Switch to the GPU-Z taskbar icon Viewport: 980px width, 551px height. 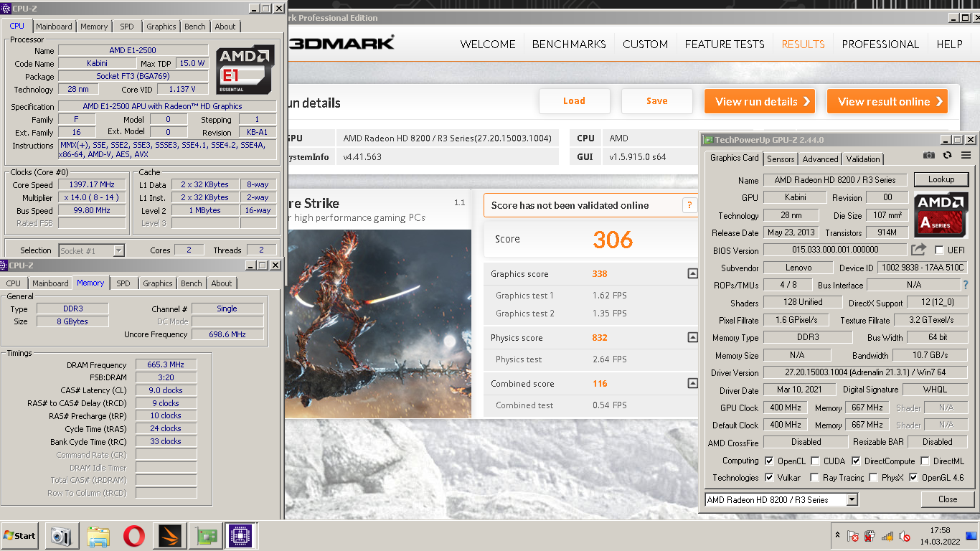pos(206,536)
